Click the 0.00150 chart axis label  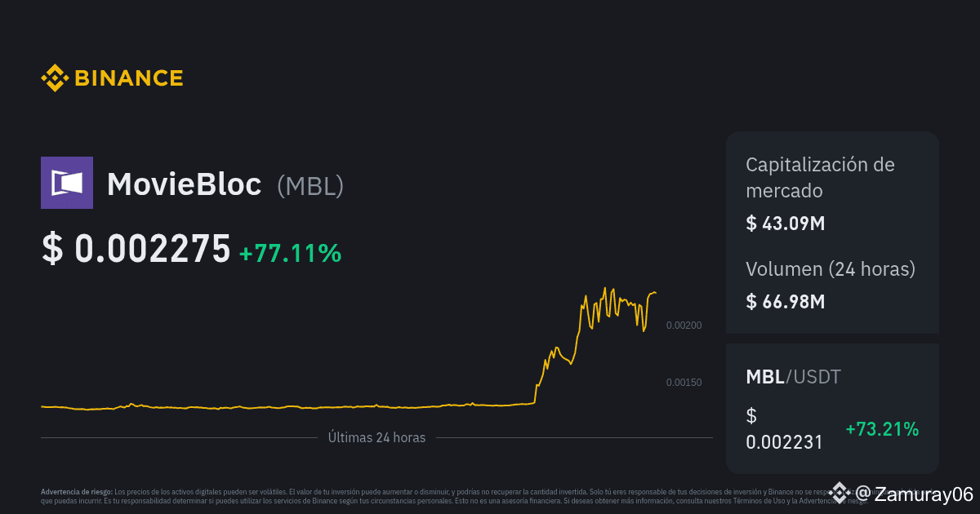coord(684,383)
